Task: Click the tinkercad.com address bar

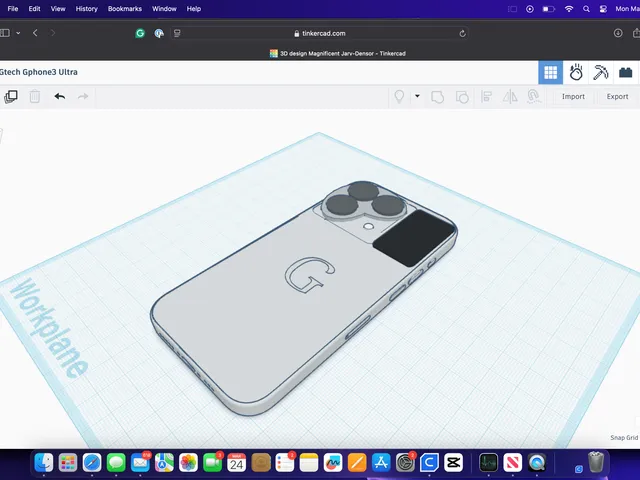Action: pyautogui.click(x=320, y=33)
